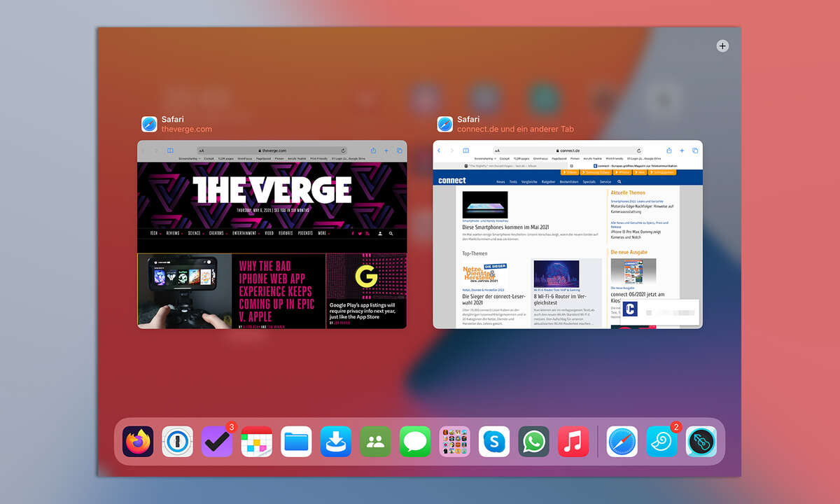Open Safari from the dock

(622, 442)
